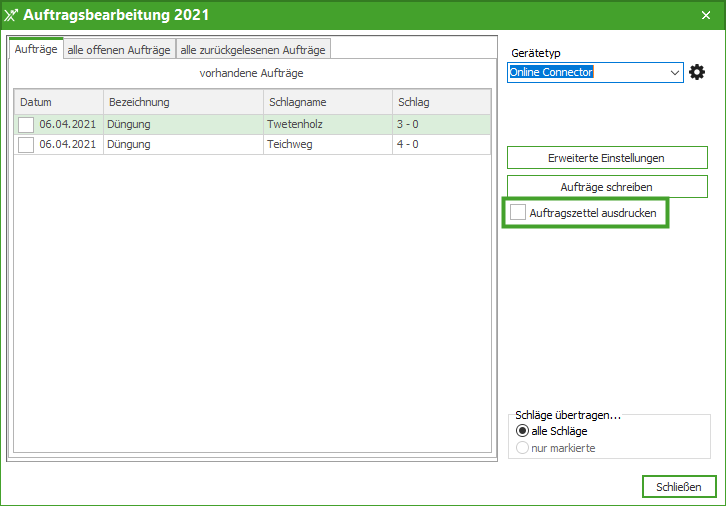
Task: Choose the nur markierte radio option
Action: (522, 448)
